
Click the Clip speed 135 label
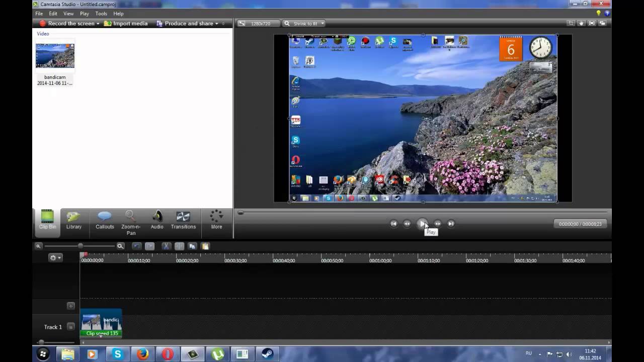click(x=102, y=333)
